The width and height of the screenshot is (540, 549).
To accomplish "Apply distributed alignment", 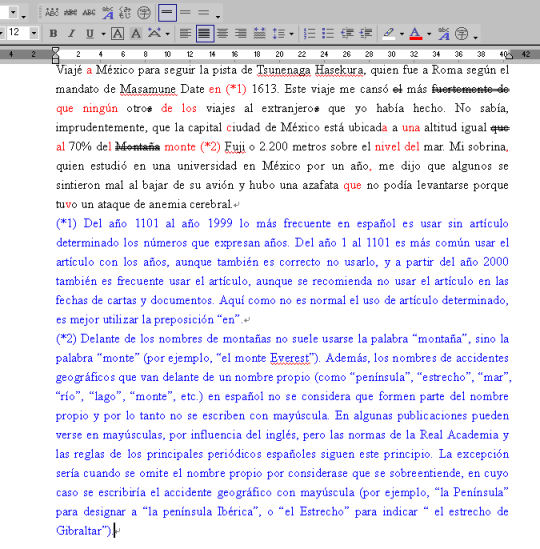I will click(259, 34).
